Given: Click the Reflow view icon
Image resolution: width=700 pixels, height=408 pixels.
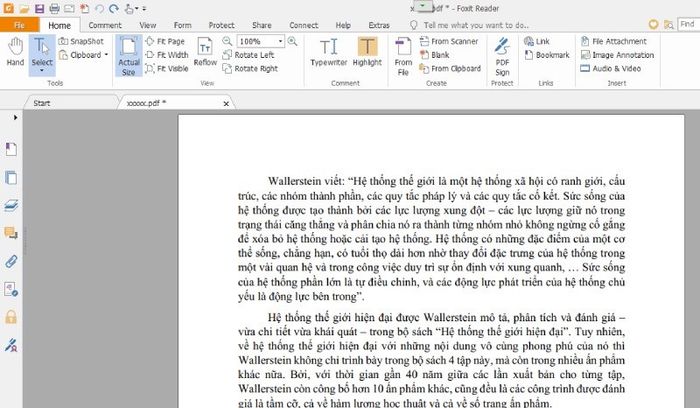Looking at the screenshot, I should pos(205,52).
